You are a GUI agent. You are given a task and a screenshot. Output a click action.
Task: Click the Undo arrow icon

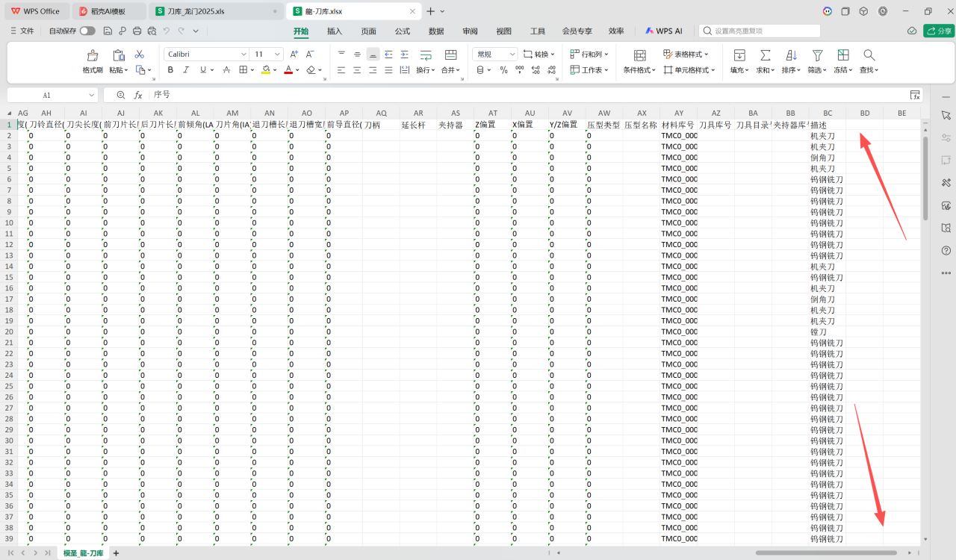[167, 31]
